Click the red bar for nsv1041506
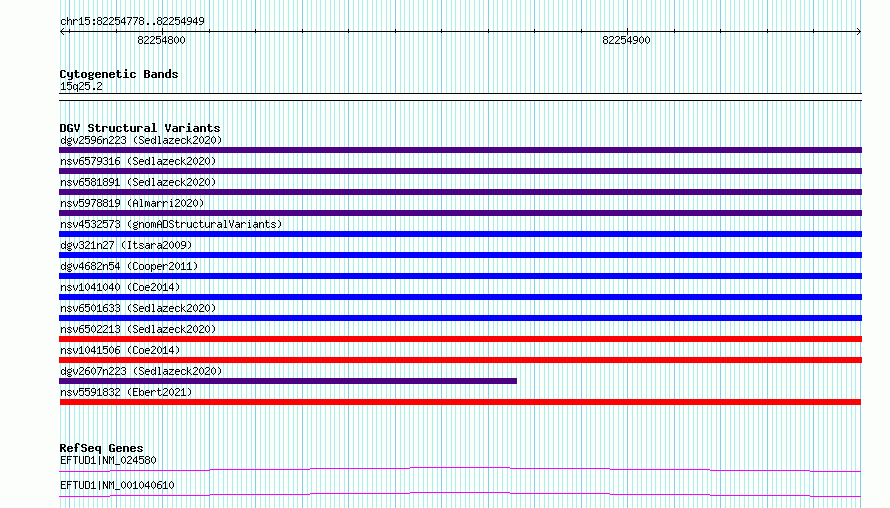 click(460, 360)
